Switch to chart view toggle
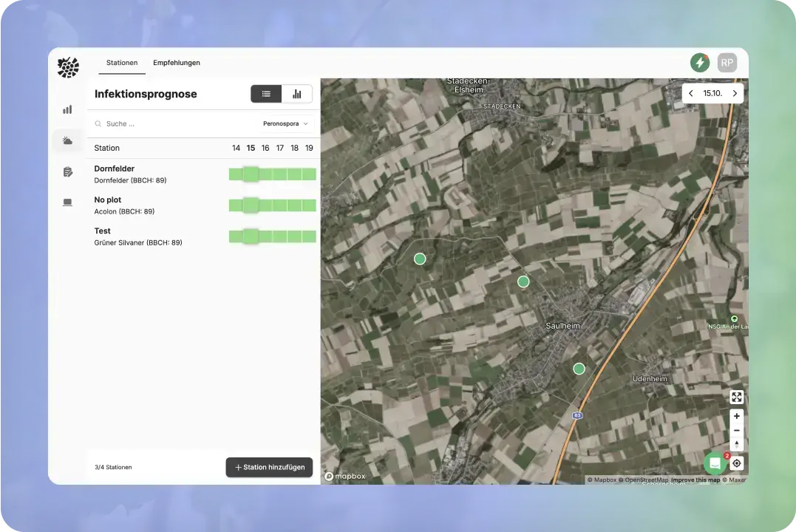Viewport: 796px width, 532px height. 297,94
